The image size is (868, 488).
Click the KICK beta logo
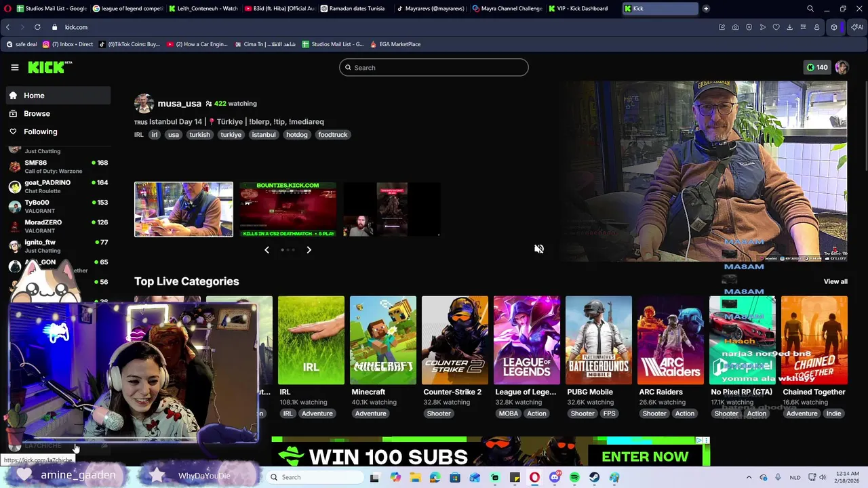50,67
